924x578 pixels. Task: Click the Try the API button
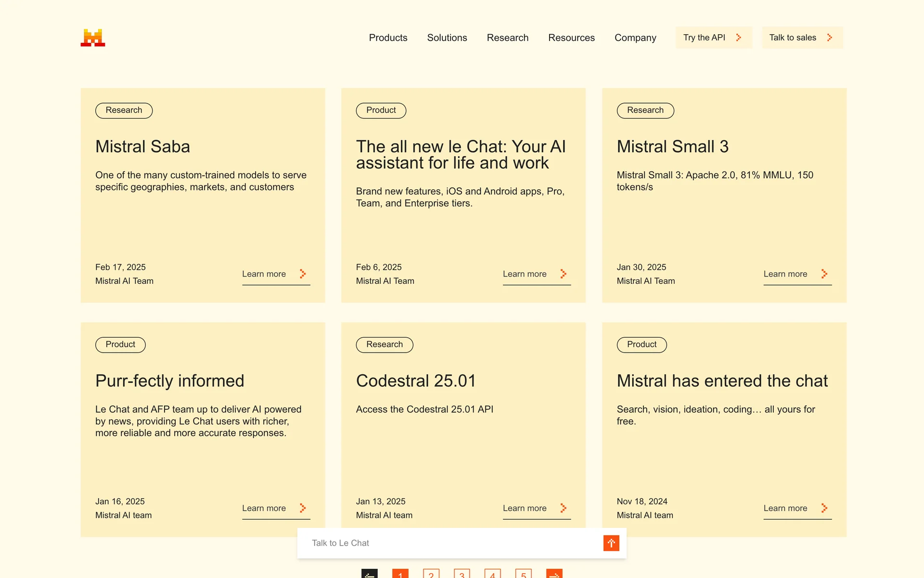713,38
